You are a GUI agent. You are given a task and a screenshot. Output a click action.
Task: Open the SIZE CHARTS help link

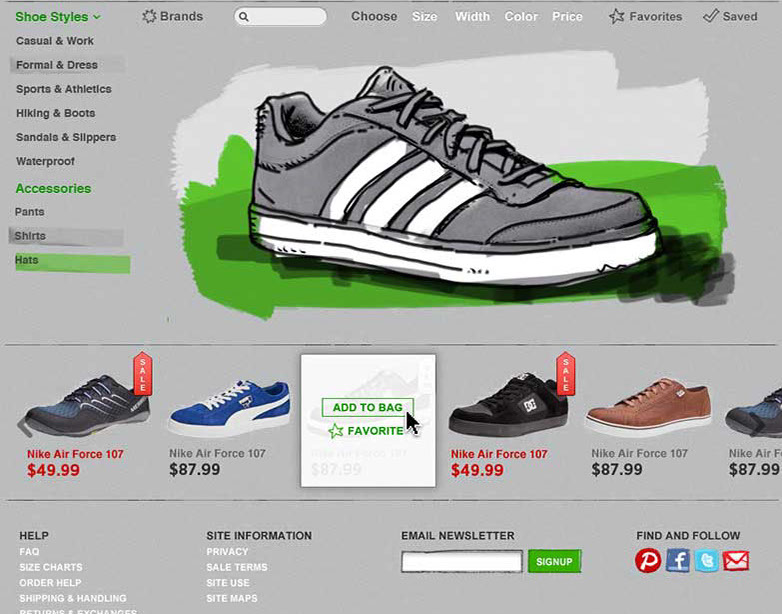pos(51,567)
